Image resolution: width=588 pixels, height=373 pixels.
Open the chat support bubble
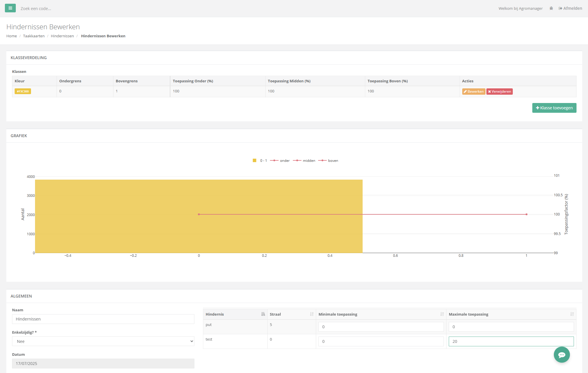[562, 355]
